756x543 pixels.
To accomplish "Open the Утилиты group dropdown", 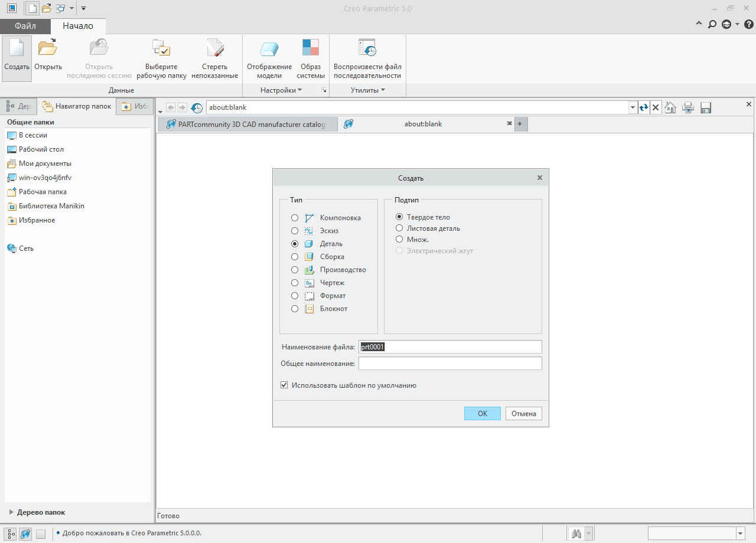I will (367, 90).
